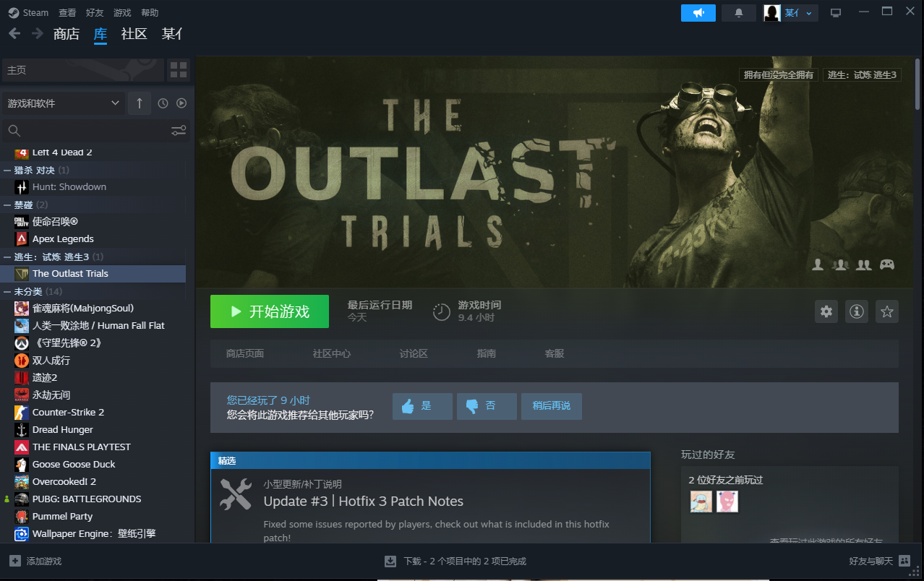Viewport: 924px width, 581px height.
Task: Add game to favorites star
Action: point(887,311)
